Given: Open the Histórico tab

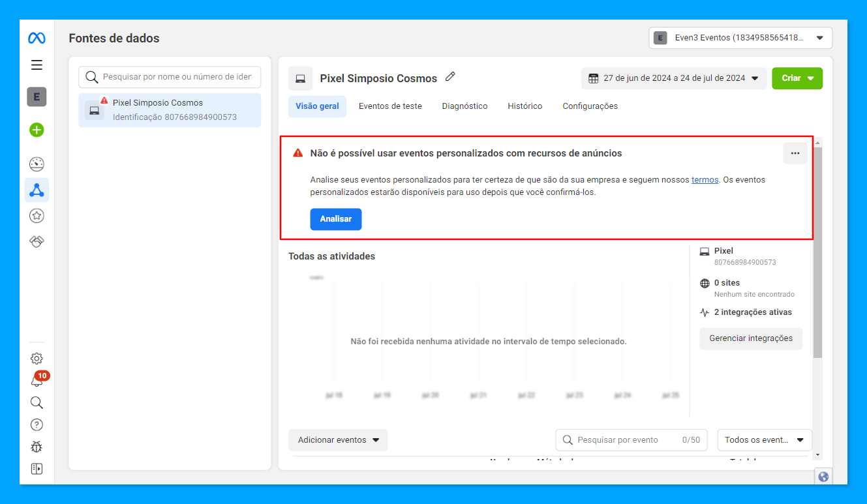Looking at the screenshot, I should (525, 106).
